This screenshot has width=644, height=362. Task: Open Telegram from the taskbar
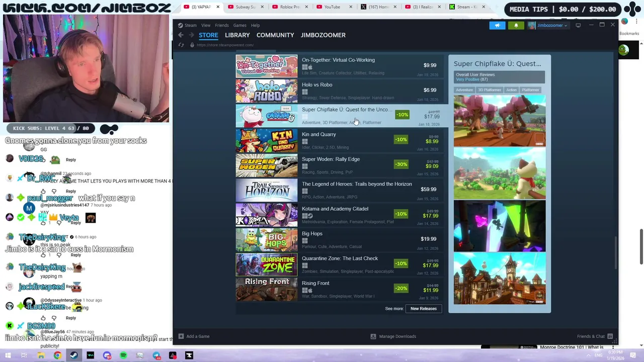point(156,355)
